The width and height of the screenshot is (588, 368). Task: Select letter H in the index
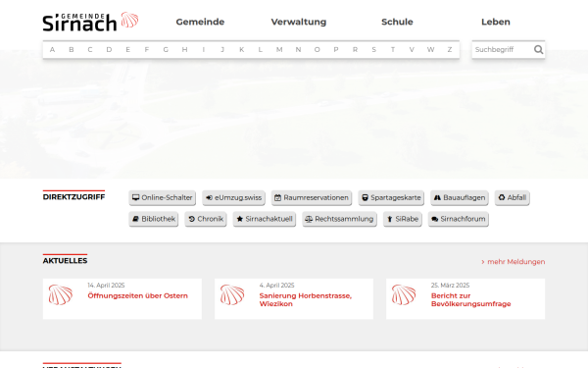point(184,50)
